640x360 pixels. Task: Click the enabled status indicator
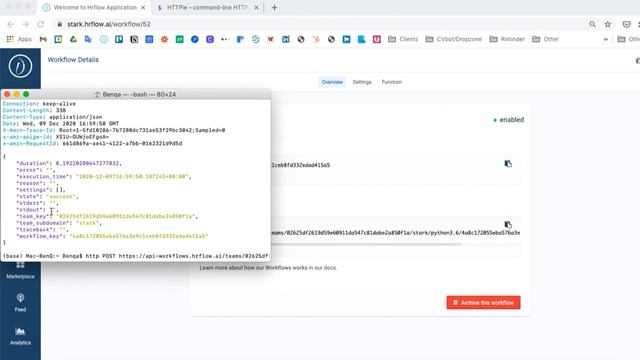509,120
